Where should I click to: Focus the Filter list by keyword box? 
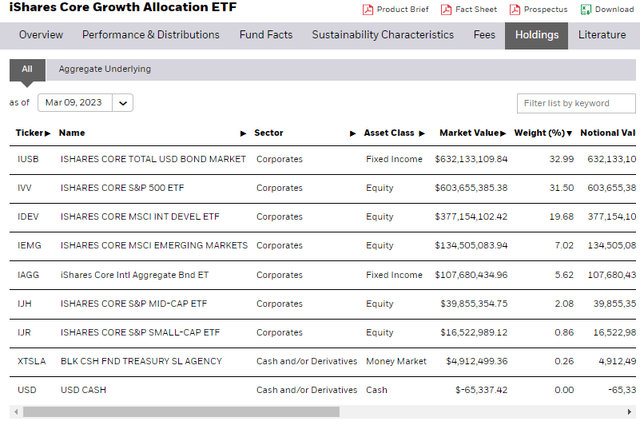tap(576, 103)
